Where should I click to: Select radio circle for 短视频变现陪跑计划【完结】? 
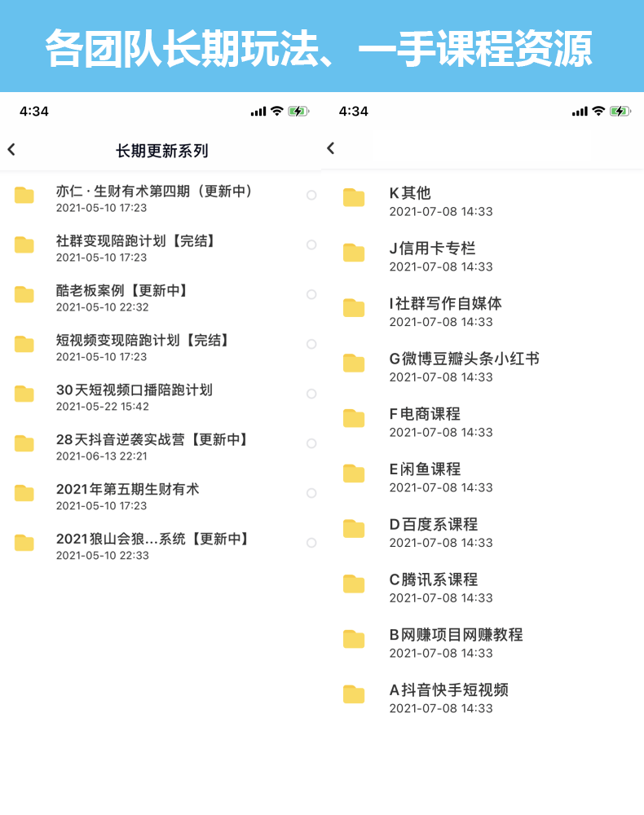[x=311, y=344]
